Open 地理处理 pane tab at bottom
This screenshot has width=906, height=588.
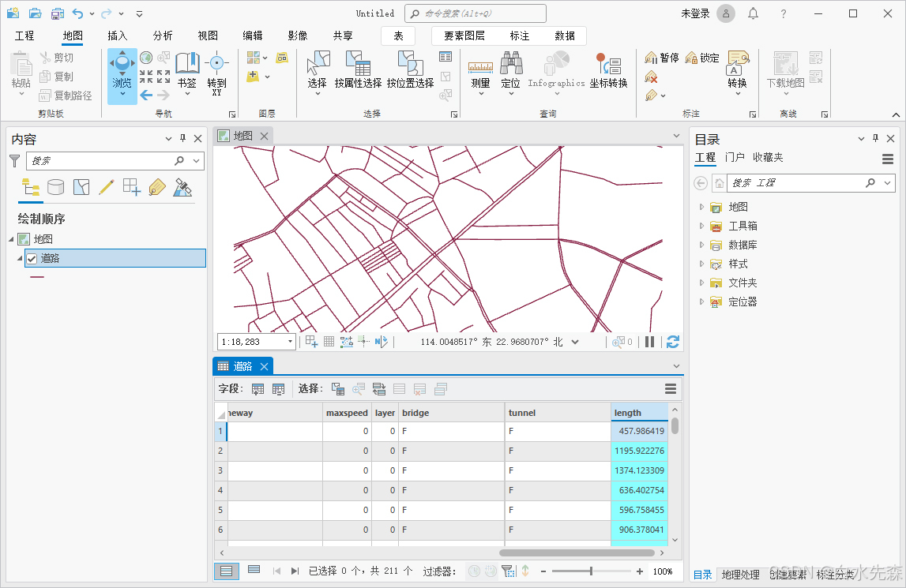(x=741, y=575)
